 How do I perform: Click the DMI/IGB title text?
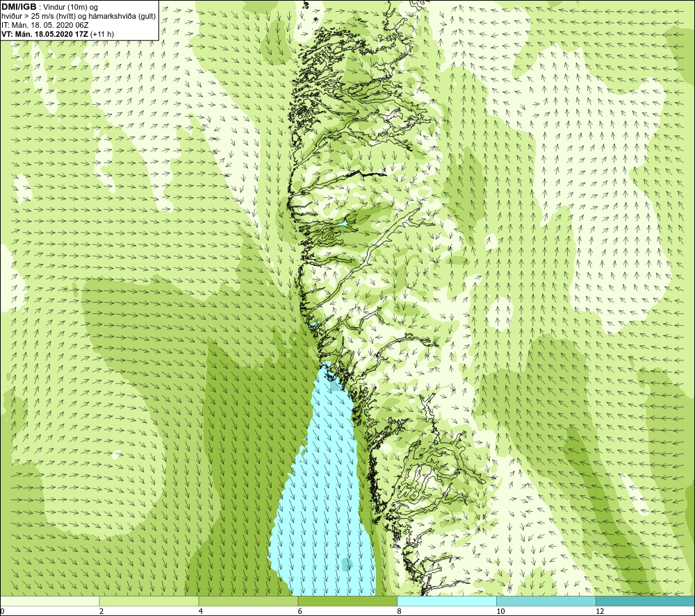coord(19,7)
